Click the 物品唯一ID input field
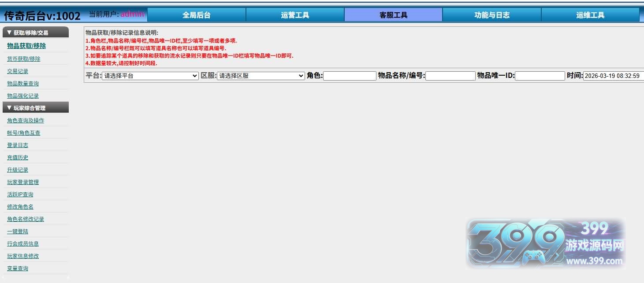Image resolution: width=644 pixels, height=283 pixels. (540, 76)
